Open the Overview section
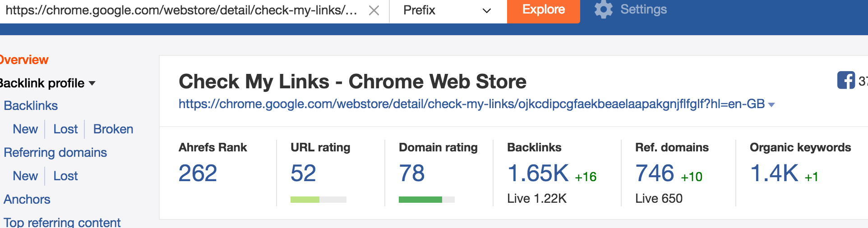The height and width of the screenshot is (228, 868). pyautogui.click(x=23, y=60)
